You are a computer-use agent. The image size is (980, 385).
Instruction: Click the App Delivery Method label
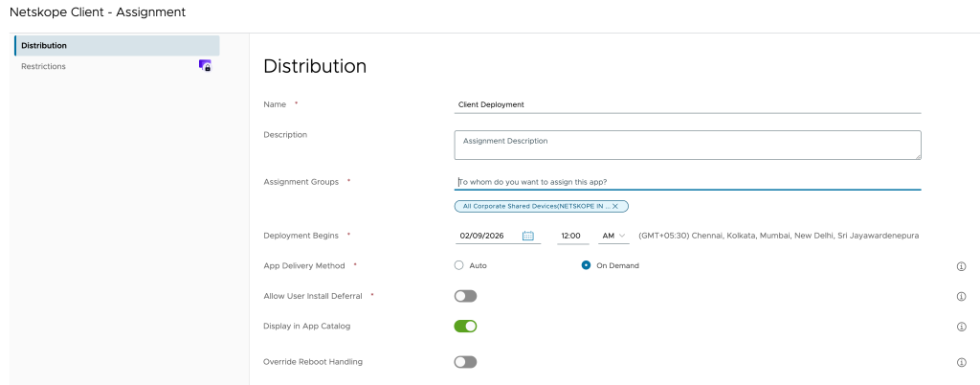(304, 265)
